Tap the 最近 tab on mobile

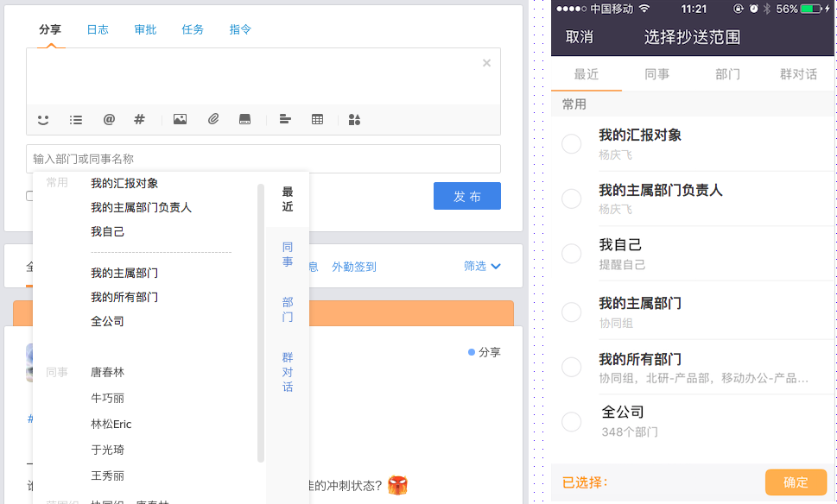click(587, 74)
